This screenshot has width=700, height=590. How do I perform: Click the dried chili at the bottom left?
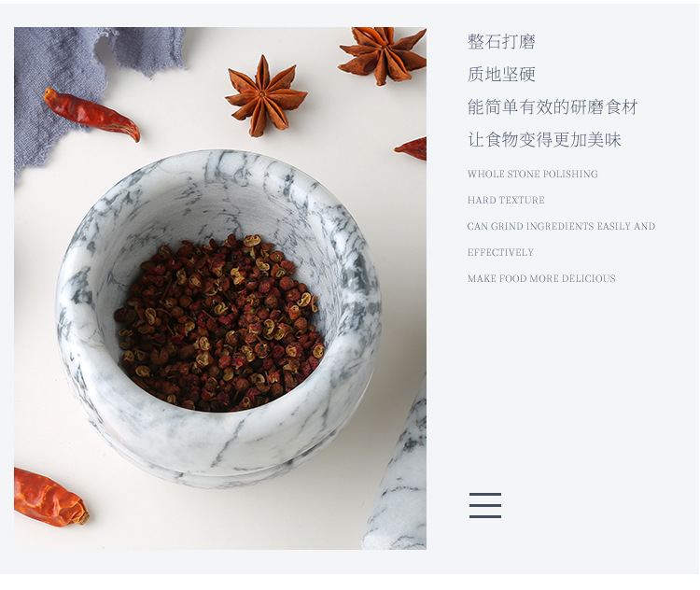(50, 497)
